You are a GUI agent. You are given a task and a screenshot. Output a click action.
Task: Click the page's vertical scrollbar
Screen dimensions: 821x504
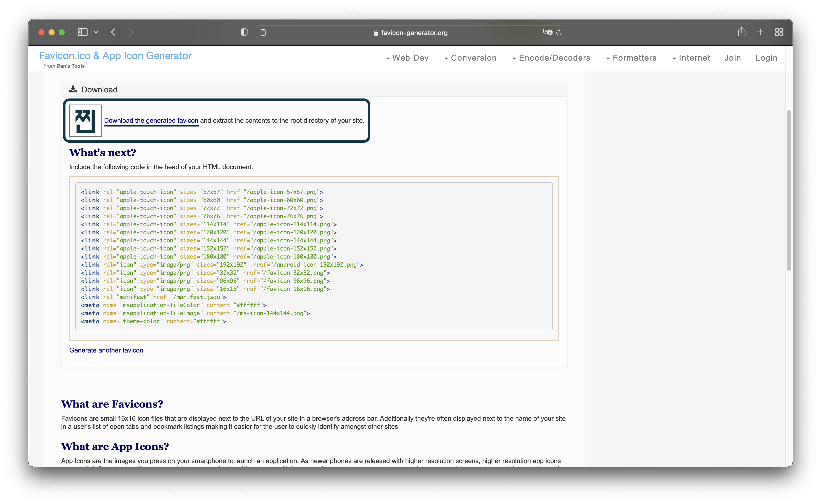789,190
